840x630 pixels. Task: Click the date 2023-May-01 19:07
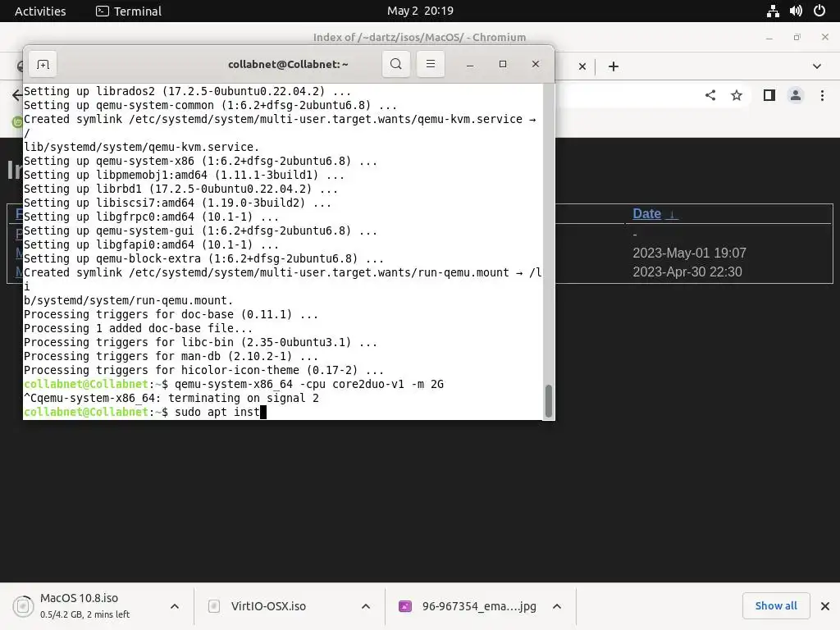pyautogui.click(x=689, y=253)
